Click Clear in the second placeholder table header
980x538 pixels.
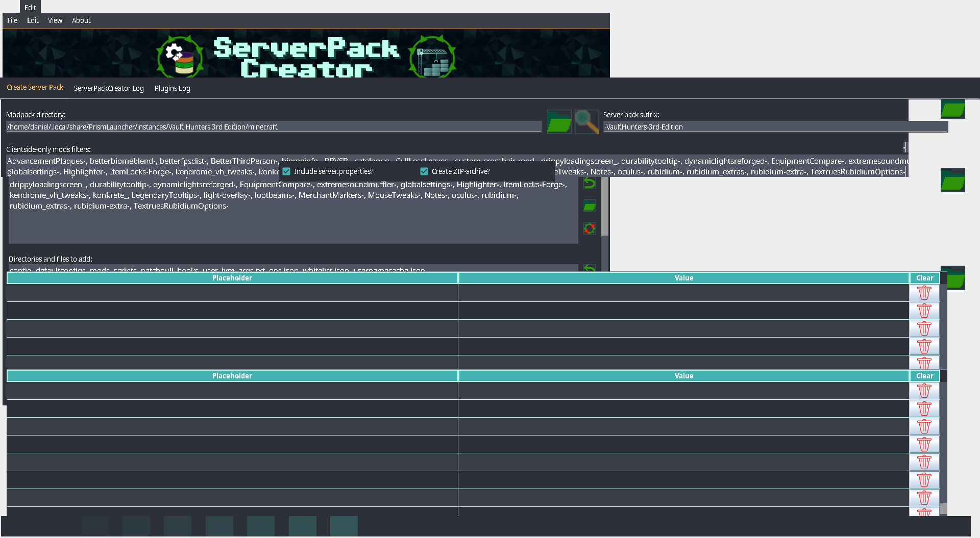coord(924,375)
